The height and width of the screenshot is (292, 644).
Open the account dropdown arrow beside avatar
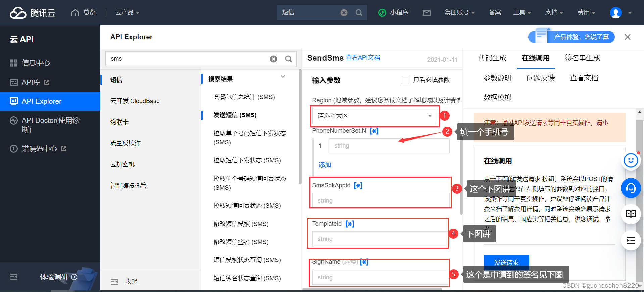tap(630, 13)
